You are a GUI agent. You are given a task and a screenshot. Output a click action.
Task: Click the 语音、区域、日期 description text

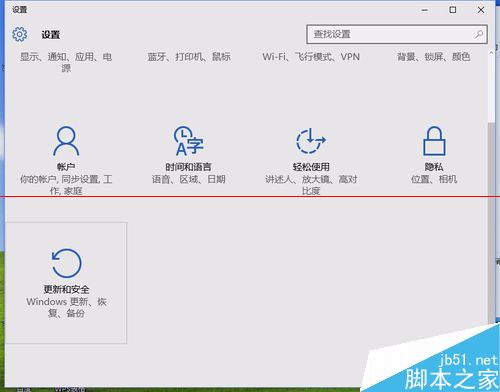(189, 179)
